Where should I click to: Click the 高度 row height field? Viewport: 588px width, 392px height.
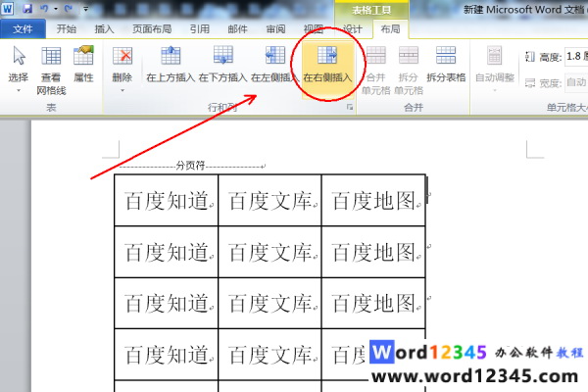click(x=576, y=57)
